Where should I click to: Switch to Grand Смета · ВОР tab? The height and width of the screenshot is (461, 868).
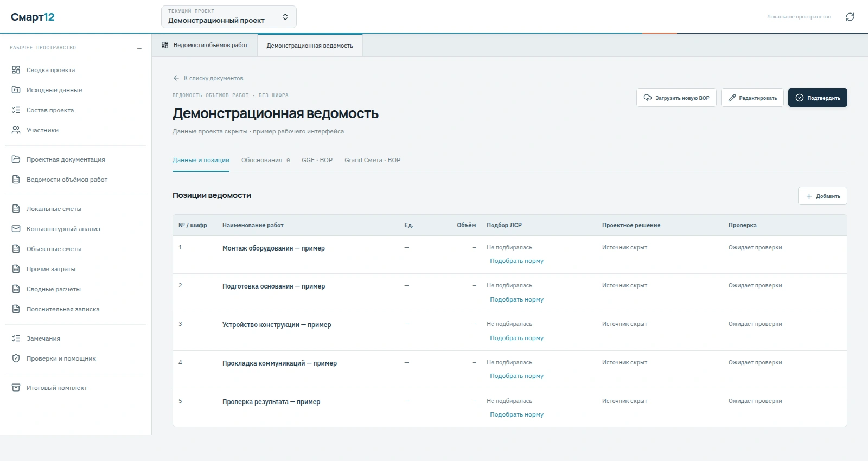(372, 161)
